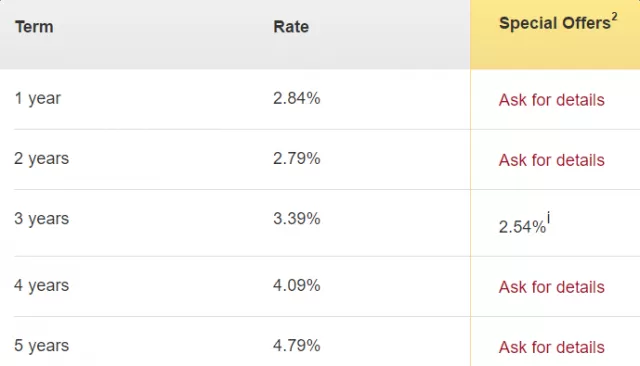Select the 4 years term label

(42, 286)
